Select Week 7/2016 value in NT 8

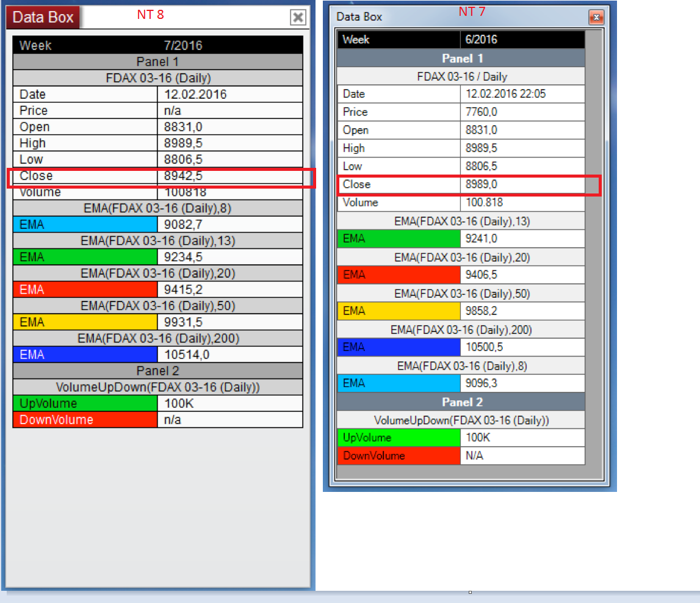[183, 46]
